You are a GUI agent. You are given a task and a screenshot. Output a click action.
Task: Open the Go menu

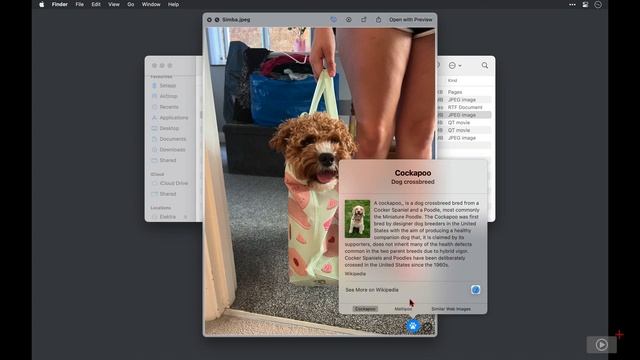pos(131,4)
